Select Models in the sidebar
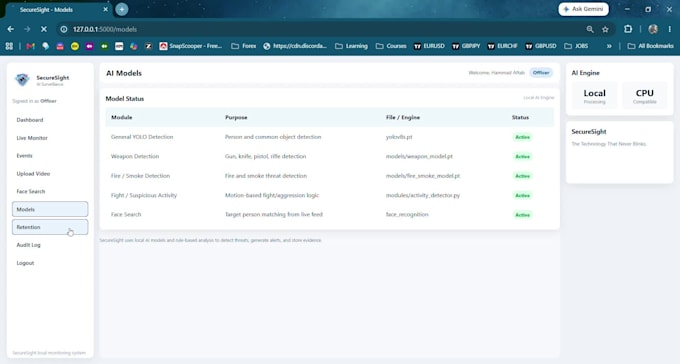 [50, 209]
